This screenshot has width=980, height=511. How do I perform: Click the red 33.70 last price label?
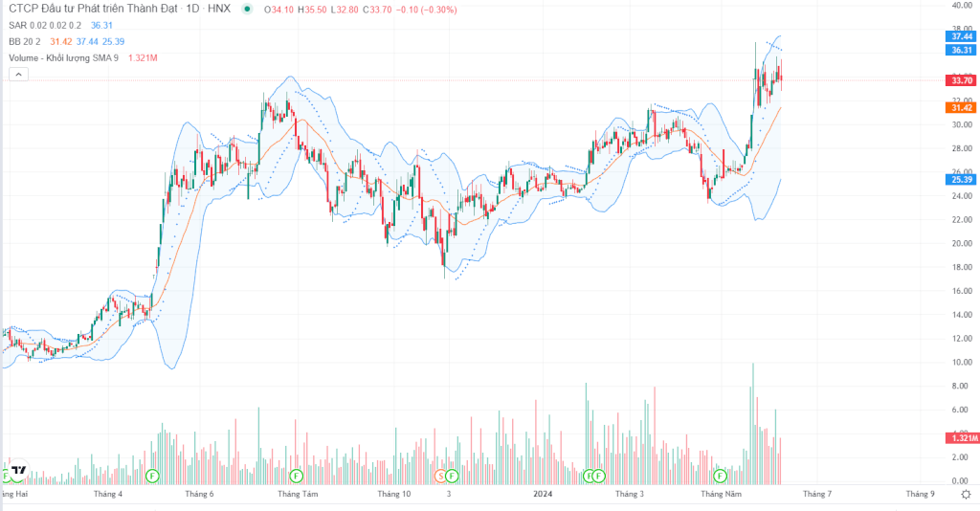pyautogui.click(x=961, y=80)
